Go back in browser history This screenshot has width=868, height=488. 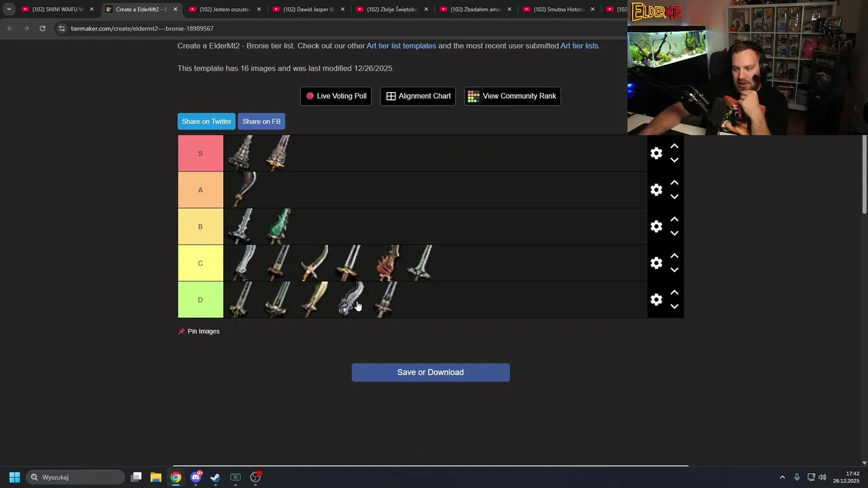click(x=9, y=28)
